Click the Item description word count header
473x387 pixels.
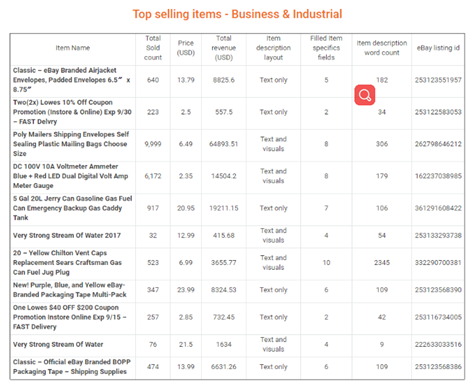(382, 48)
